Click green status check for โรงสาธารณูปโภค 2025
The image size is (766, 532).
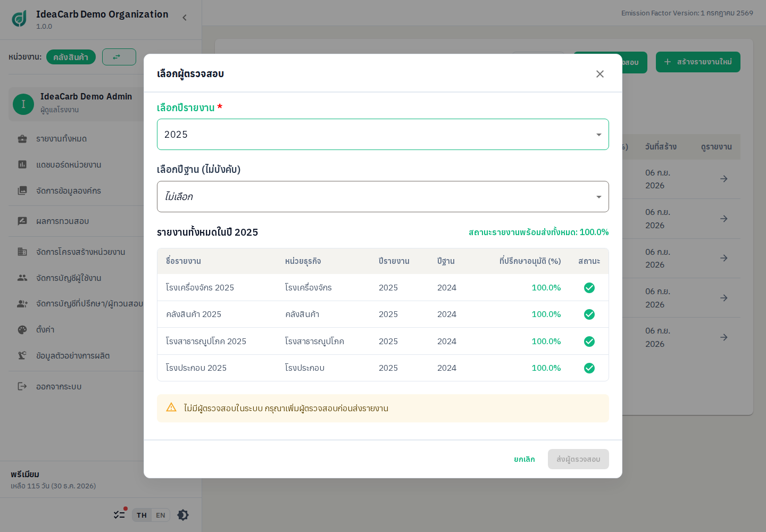tap(589, 342)
